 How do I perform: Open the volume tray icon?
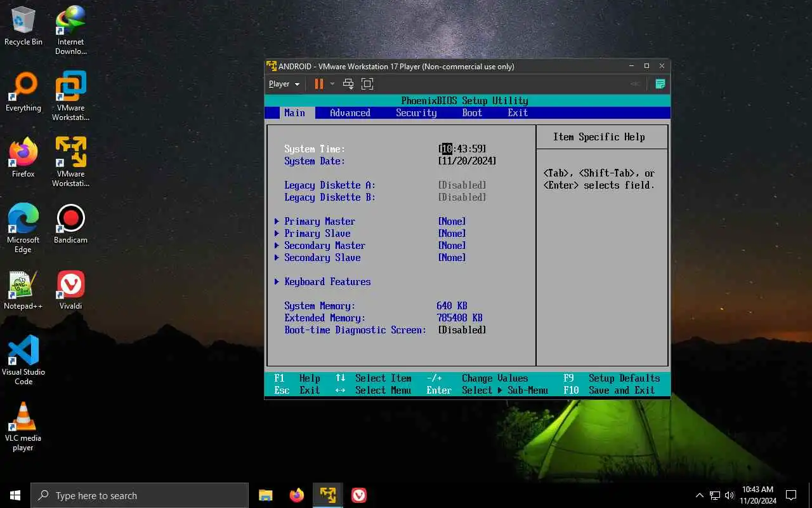click(x=730, y=495)
